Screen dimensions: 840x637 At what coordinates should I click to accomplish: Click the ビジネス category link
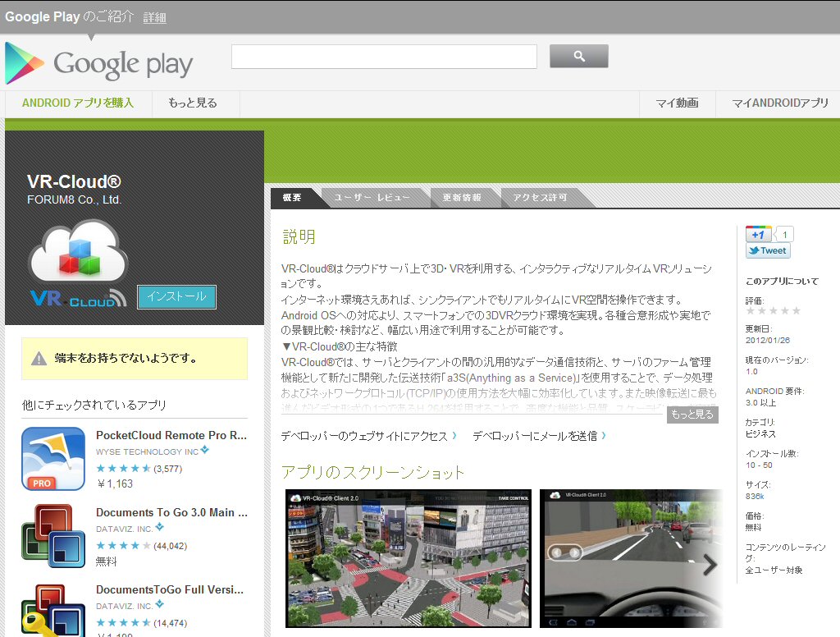(760, 433)
